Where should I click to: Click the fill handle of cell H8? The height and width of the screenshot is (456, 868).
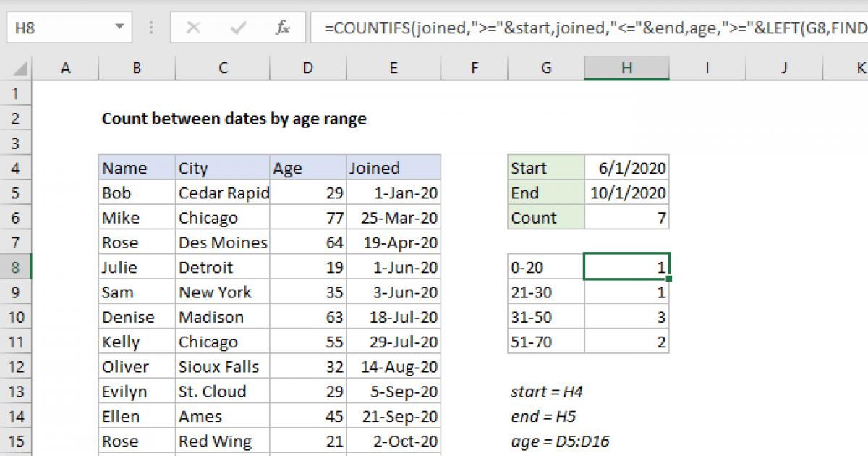(x=670, y=279)
